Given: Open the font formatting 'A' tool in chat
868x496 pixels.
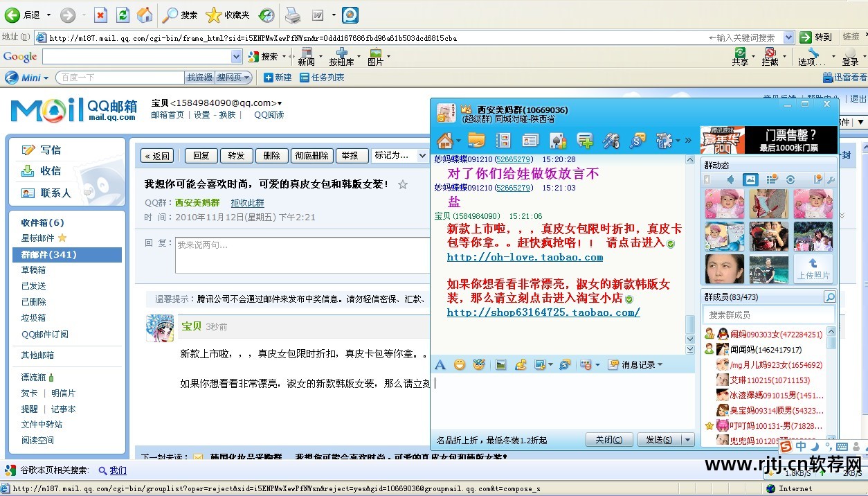Looking at the screenshot, I should pos(440,364).
